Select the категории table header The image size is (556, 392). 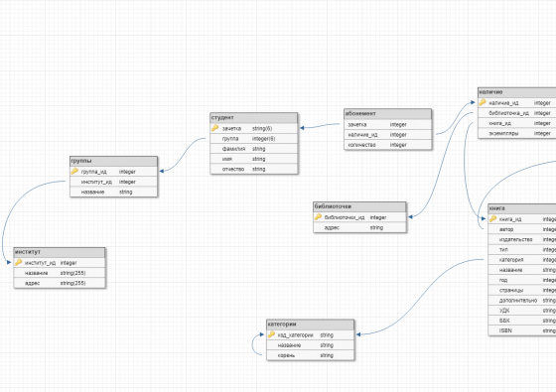point(310,325)
